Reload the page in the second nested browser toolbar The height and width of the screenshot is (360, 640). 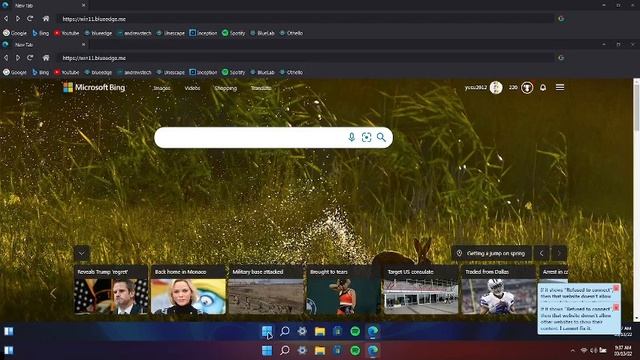coord(30,58)
